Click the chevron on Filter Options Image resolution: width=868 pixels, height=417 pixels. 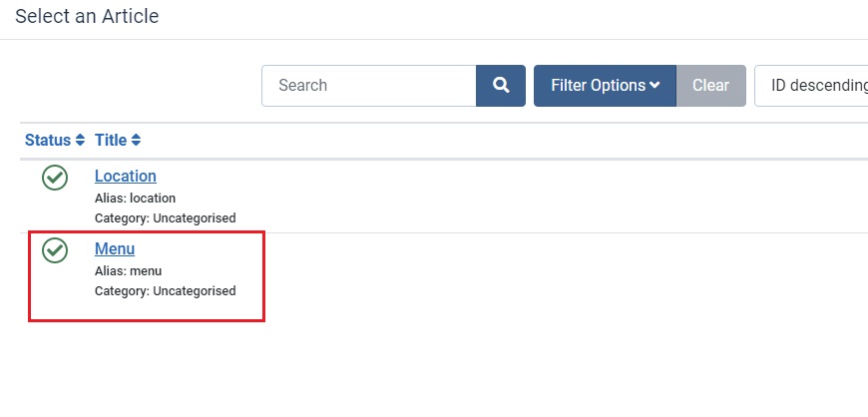[654, 85]
